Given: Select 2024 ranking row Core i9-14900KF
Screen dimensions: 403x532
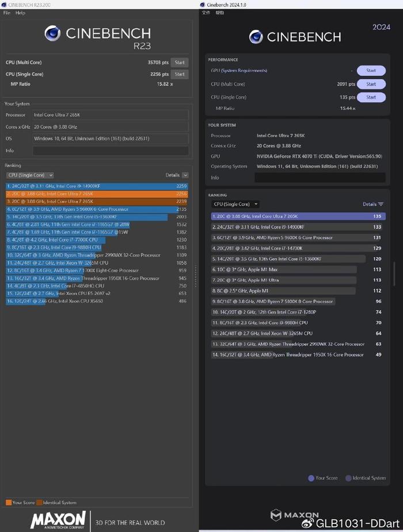Looking at the screenshot, I should [x=298, y=227].
